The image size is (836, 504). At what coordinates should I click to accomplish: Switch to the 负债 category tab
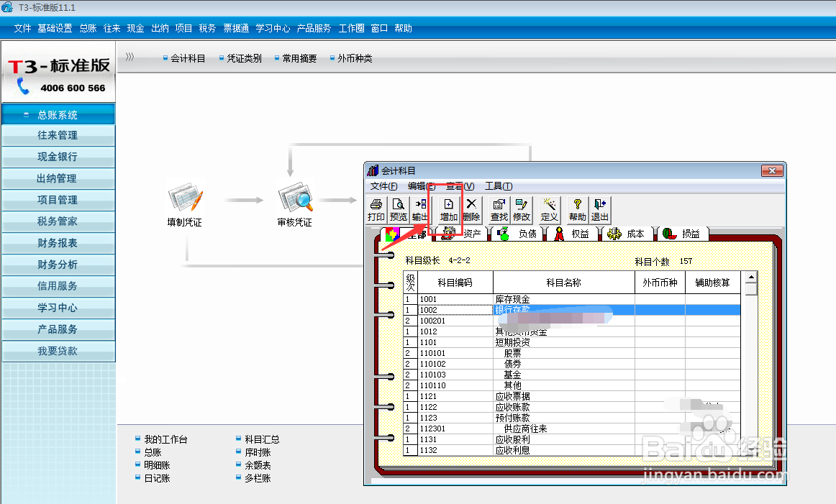pos(518,234)
